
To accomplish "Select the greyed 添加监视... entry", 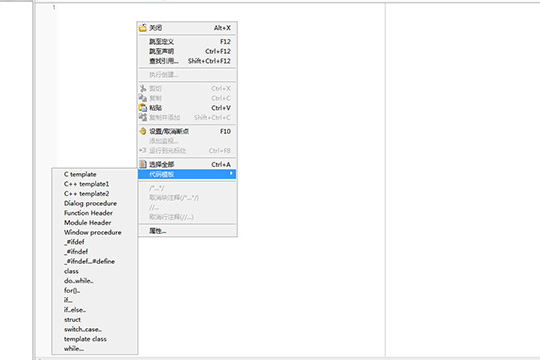I will 187,141.
